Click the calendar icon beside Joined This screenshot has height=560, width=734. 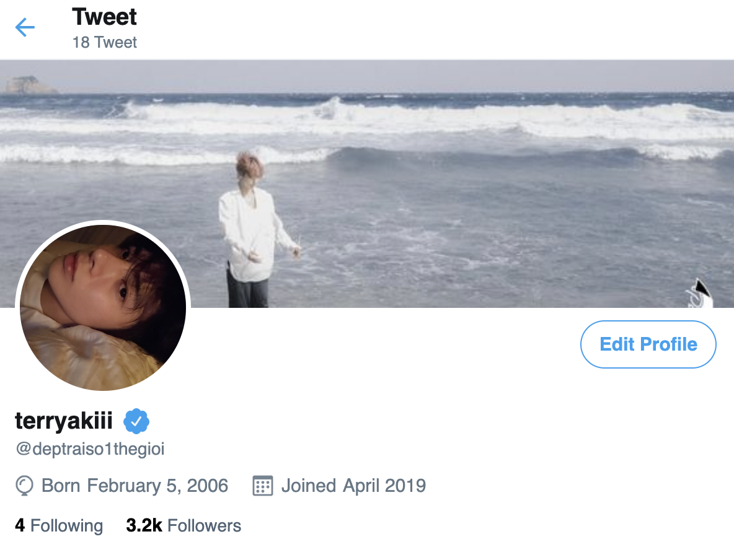tap(263, 486)
